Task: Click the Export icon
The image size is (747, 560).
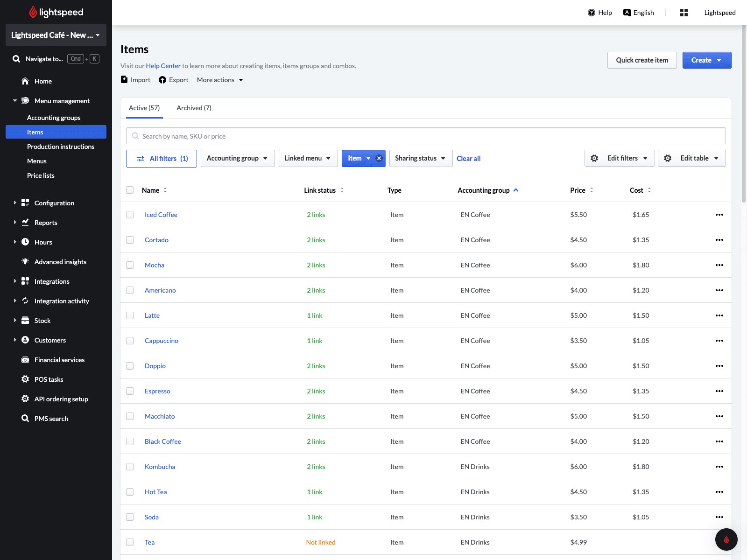Action: point(162,80)
